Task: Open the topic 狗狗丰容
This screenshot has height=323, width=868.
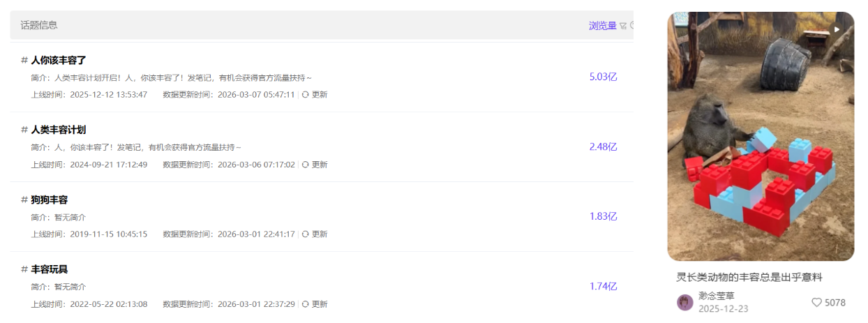Action: (x=50, y=200)
